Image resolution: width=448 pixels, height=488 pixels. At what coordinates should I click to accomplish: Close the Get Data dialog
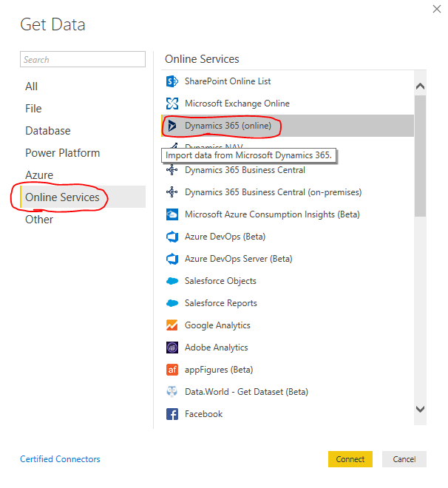437,9
